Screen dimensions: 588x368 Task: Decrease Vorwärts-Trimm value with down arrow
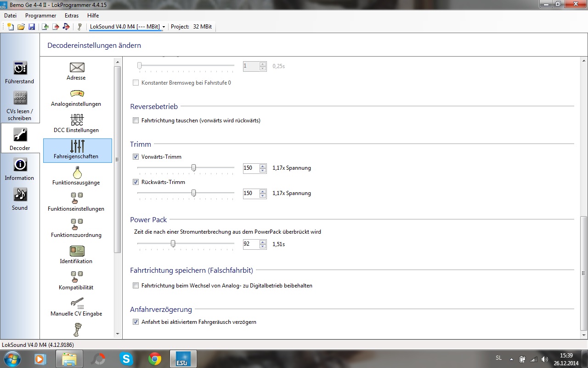click(263, 170)
